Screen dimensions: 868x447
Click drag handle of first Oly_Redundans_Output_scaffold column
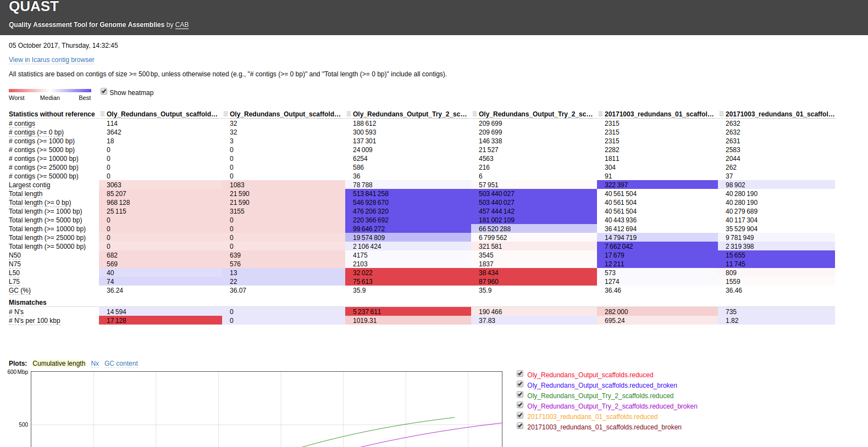[x=102, y=114]
